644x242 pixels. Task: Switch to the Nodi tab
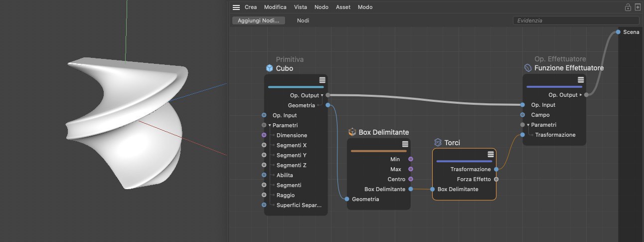(303, 20)
